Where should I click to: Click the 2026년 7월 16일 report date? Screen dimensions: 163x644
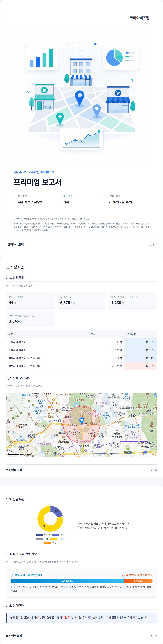(120, 202)
